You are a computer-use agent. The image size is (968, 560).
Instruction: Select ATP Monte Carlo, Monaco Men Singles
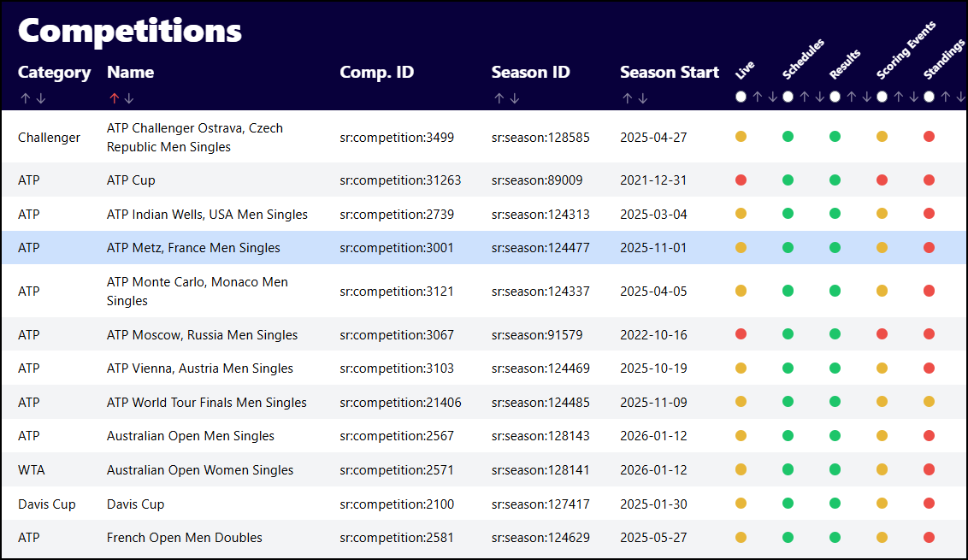197,291
